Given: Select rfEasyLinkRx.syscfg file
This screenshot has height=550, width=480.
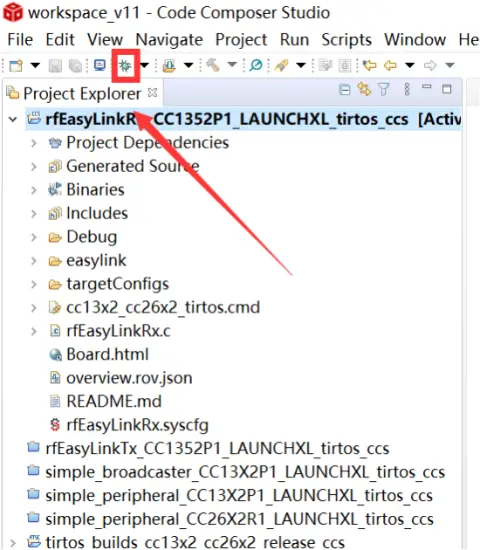Looking at the screenshot, I should pos(137,425).
